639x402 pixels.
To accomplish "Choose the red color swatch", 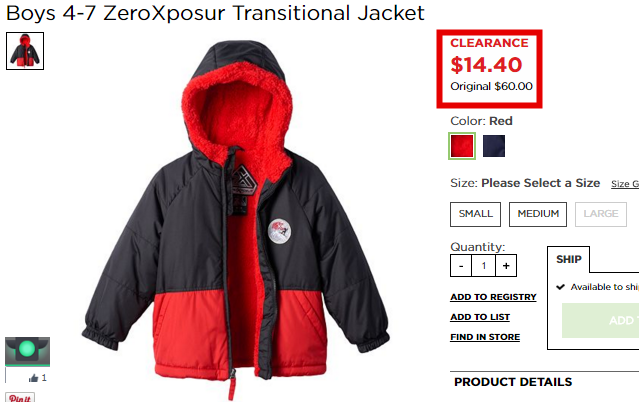I will click(x=462, y=146).
